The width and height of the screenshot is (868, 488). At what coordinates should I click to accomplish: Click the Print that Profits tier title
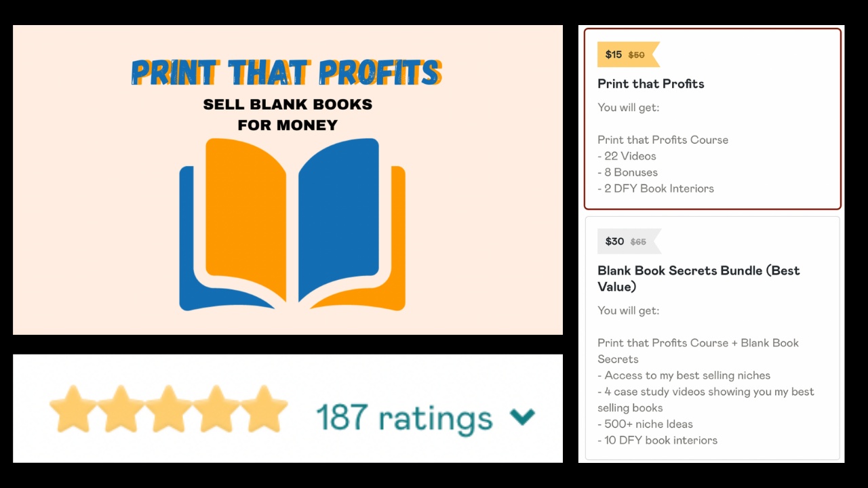point(651,84)
